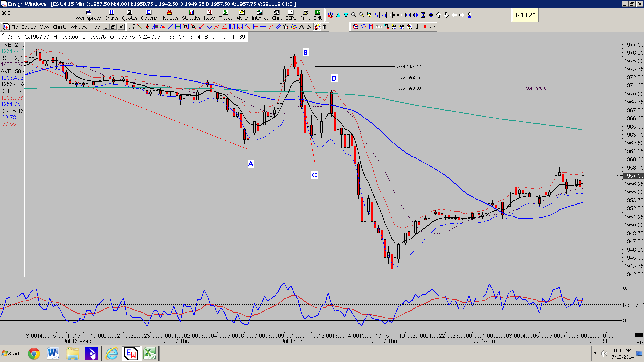
Task: Open the Help menu
Action: [96, 27]
